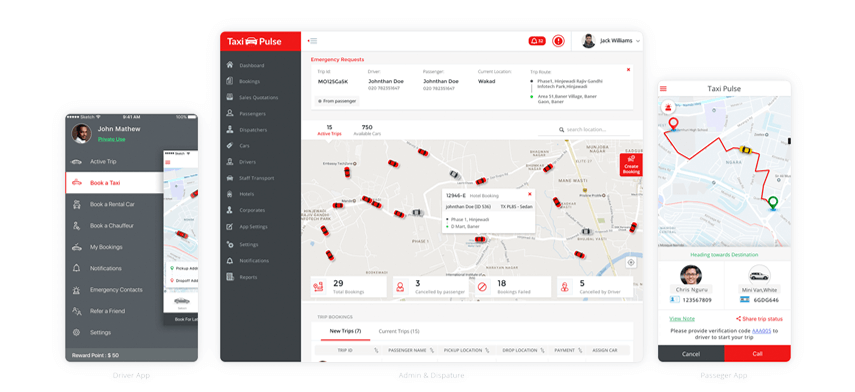
Task: Switch to Current Trips (15) tab
Action: click(399, 331)
